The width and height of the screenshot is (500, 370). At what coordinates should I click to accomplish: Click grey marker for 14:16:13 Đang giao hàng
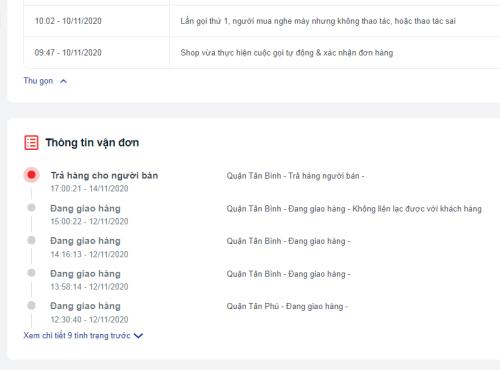31,240
